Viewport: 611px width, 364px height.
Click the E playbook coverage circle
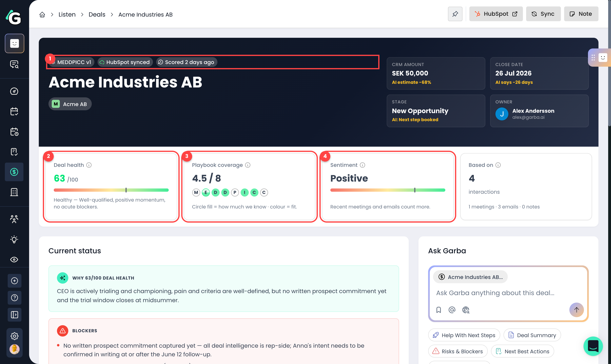[206, 193]
